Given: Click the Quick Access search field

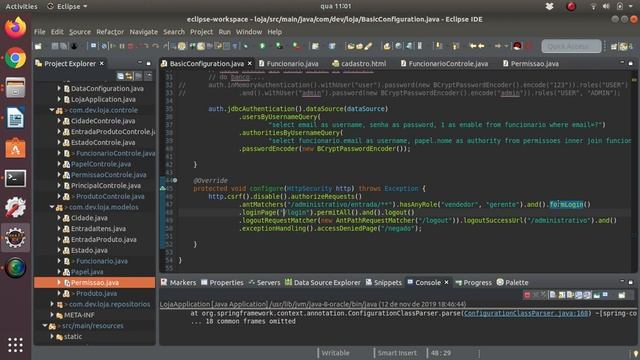Looking at the screenshot, I should tap(571, 46).
